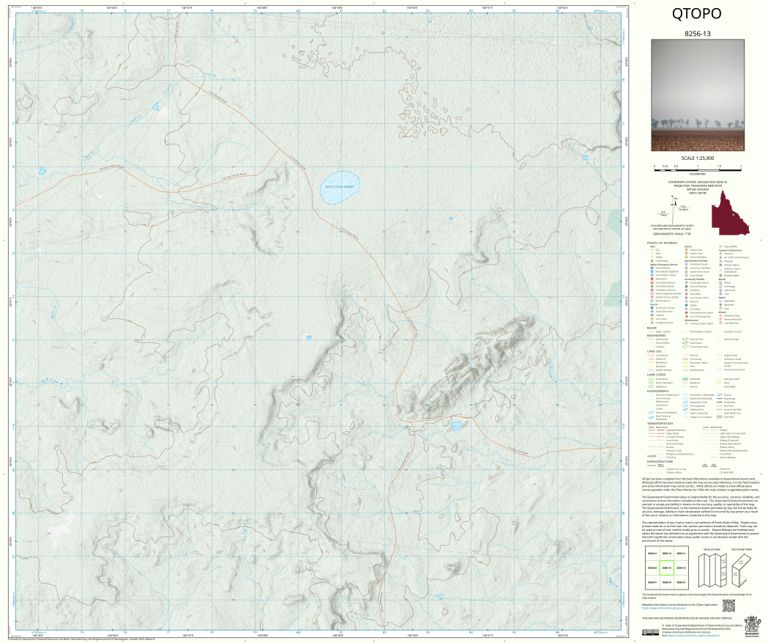This screenshot has width=768, height=643.
Task: Click the POINTS OF INTEREST legend heading
Action: pyautogui.click(x=662, y=243)
